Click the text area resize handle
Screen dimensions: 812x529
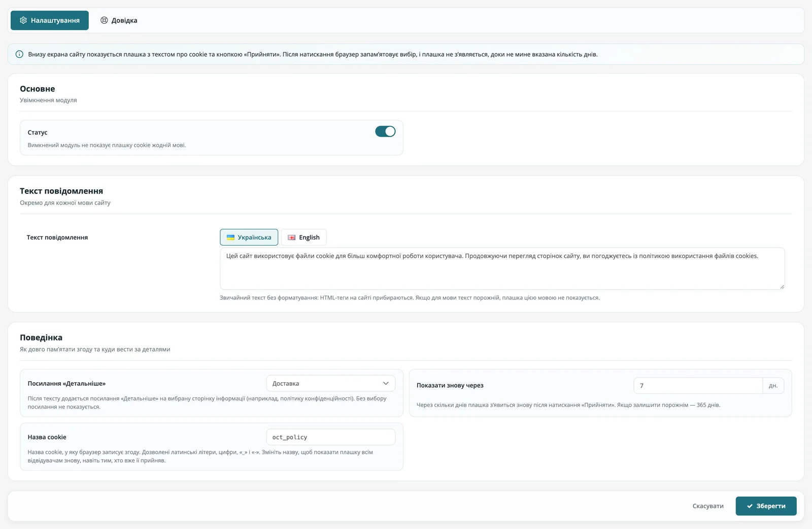tap(782, 286)
